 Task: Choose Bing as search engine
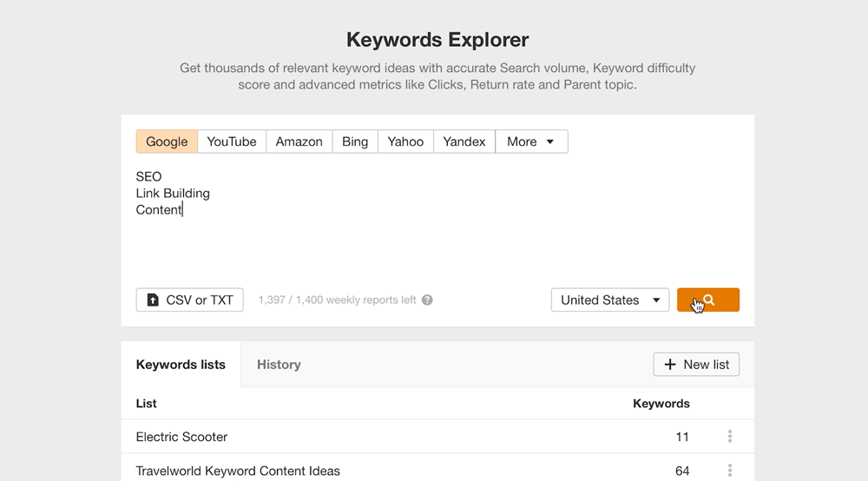(x=355, y=142)
